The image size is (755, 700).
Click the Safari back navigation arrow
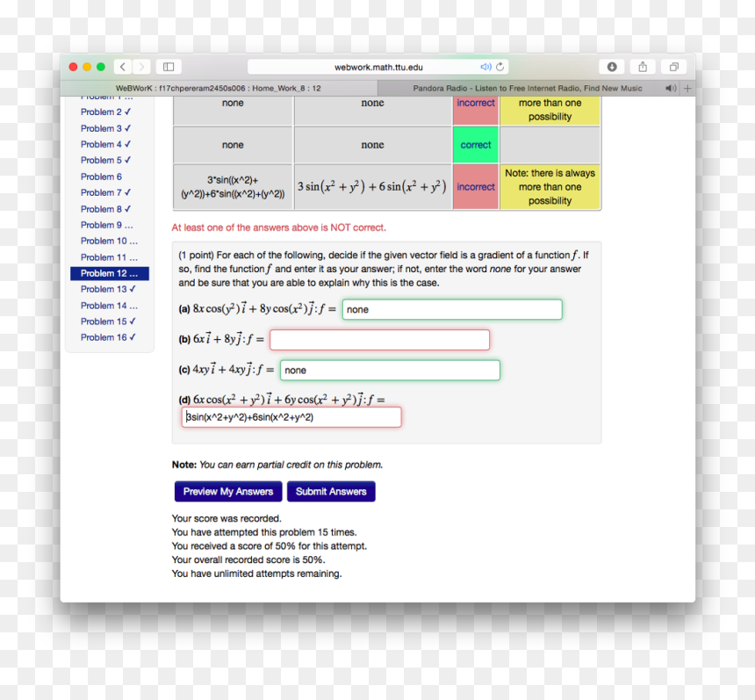[123, 67]
